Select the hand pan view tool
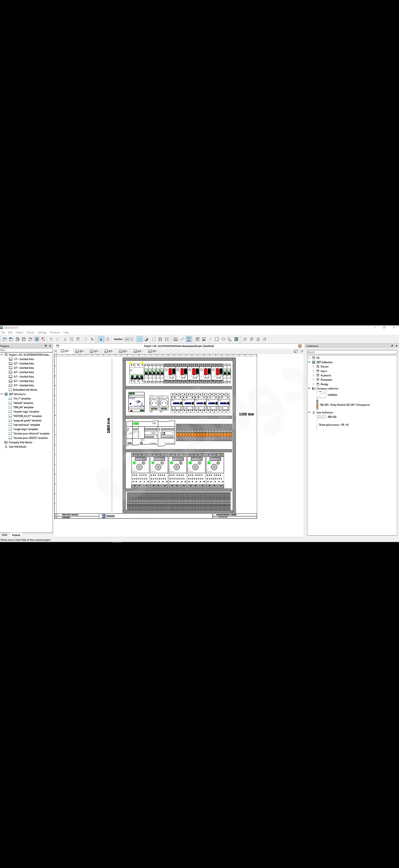 point(108,339)
